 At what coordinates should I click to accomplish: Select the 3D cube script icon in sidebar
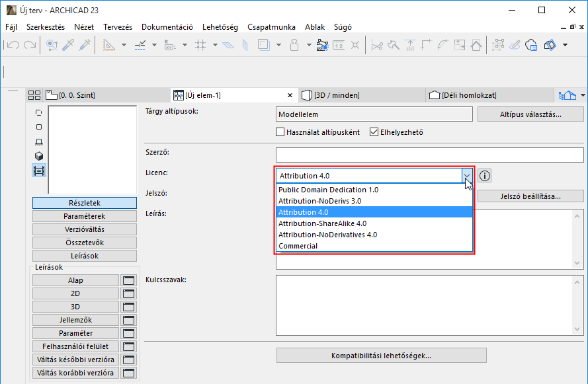pos(38,156)
